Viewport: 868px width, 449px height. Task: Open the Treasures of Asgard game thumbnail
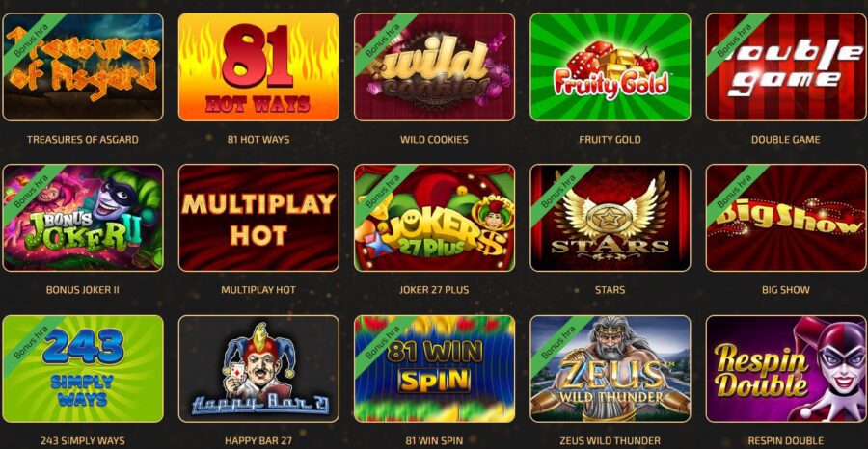coord(83,66)
